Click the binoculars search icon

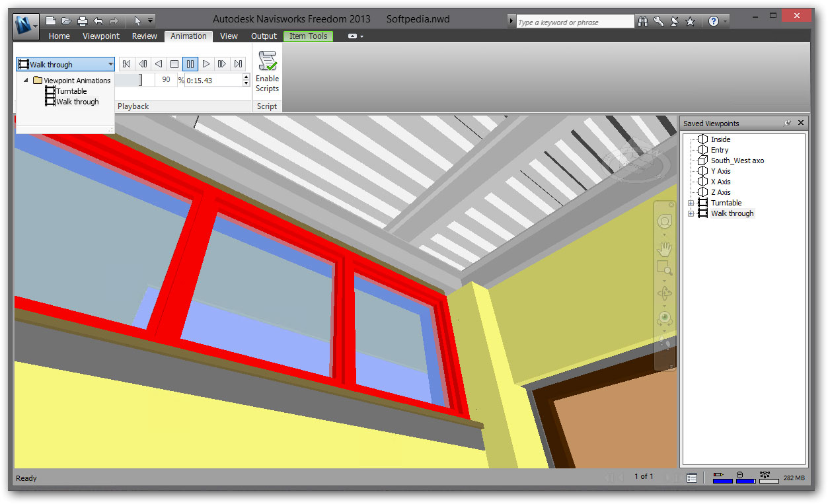(643, 21)
